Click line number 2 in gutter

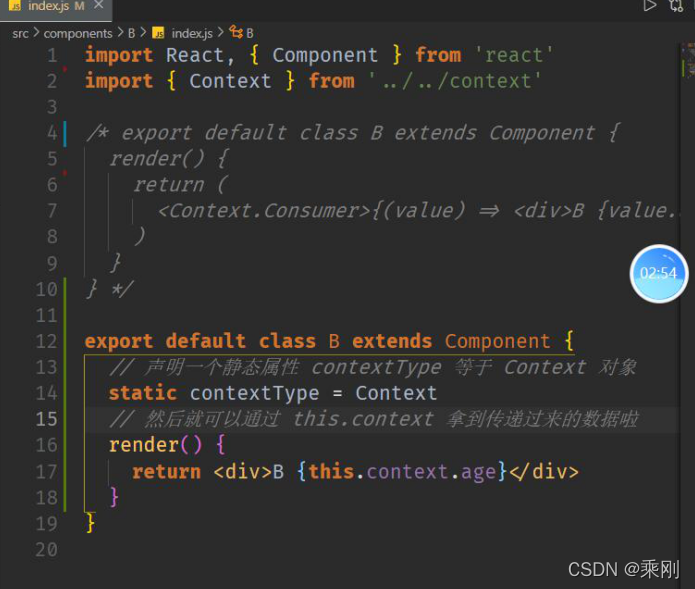coord(52,82)
